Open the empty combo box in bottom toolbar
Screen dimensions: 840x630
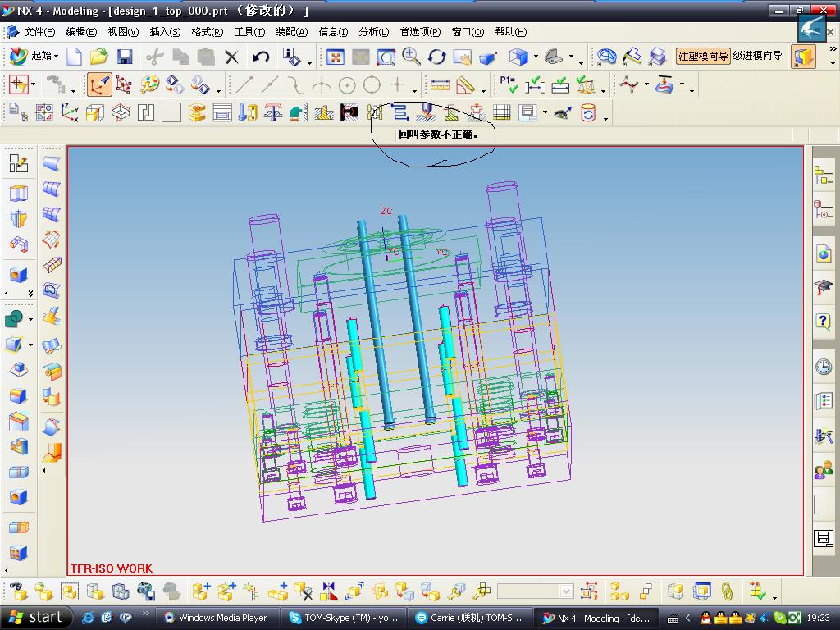pyautogui.click(x=567, y=591)
